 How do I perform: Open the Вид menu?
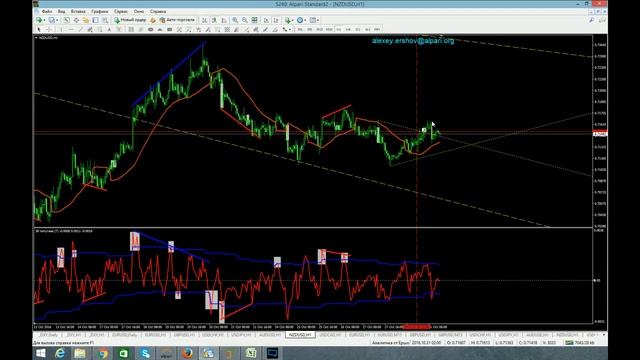(x=61, y=11)
